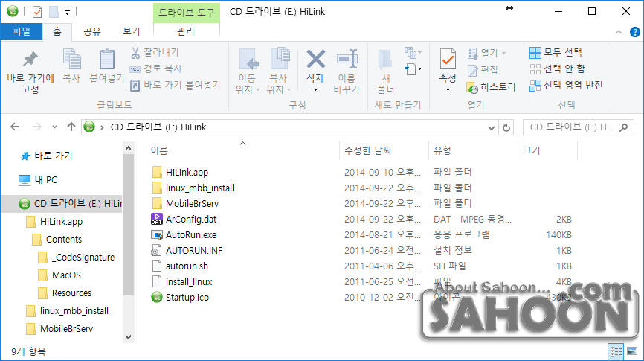Click the search magnifier icon
This screenshot has width=644, height=361.
click(x=623, y=127)
